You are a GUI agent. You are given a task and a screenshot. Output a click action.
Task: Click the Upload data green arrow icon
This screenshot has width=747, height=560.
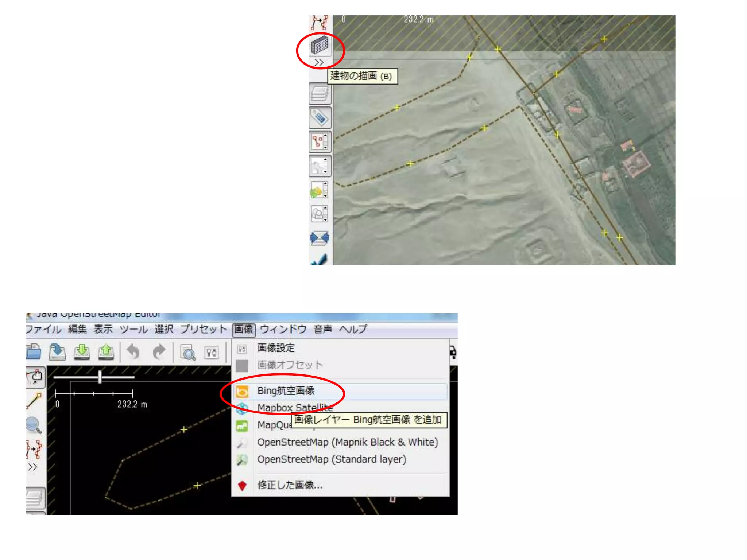pyautogui.click(x=106, y=352)
